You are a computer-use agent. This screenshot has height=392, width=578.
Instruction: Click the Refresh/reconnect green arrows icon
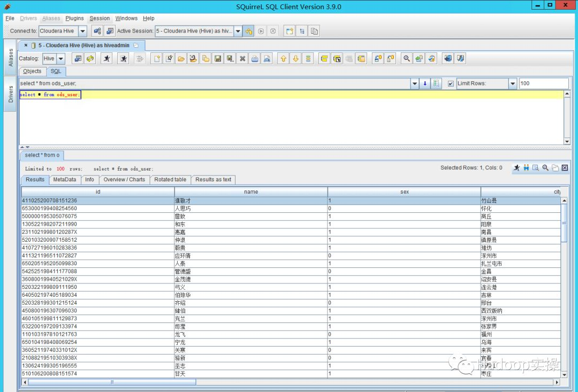pos(90,59)
